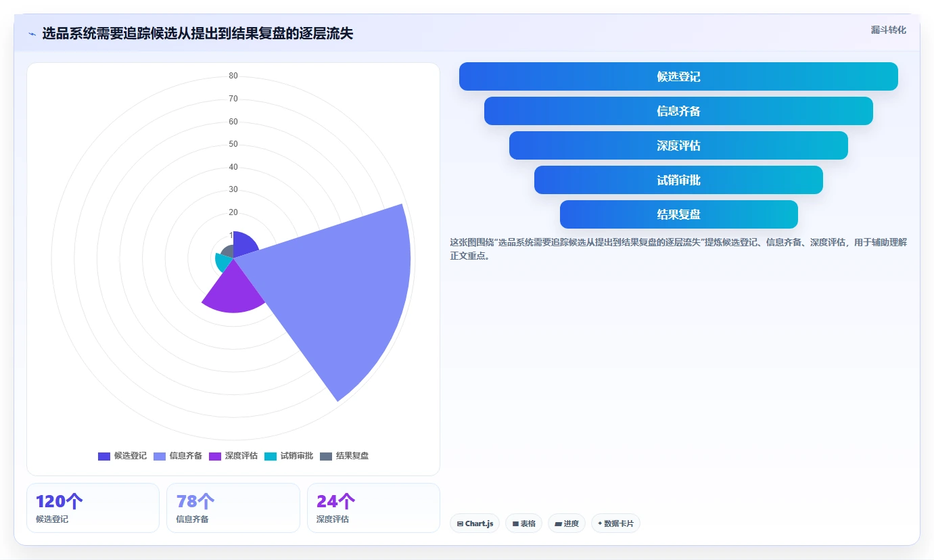This screenshot has width=934, height=560.
Task: Select the 信息齐备 funnel stage bar
Action: pos(678,111)
